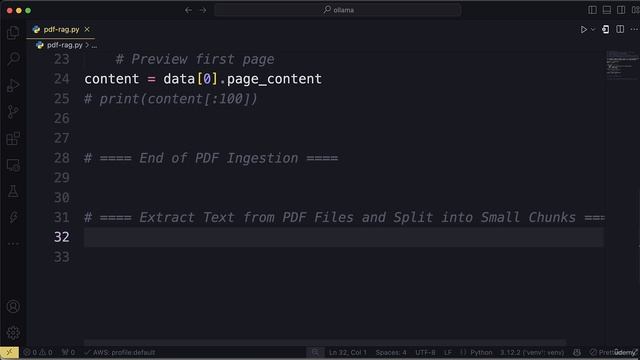640x360 pixels.
Task: Click the Copilot status icon in status bar
Action: pos(577,352)
